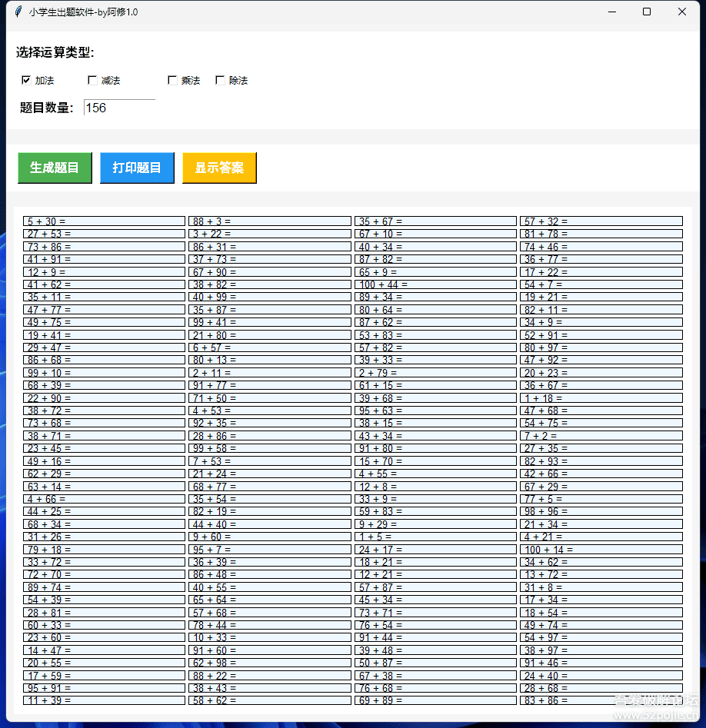Click the answer box for 88 + 3
This screenshot has height=728, width=706.
click(x=269, y=221)
